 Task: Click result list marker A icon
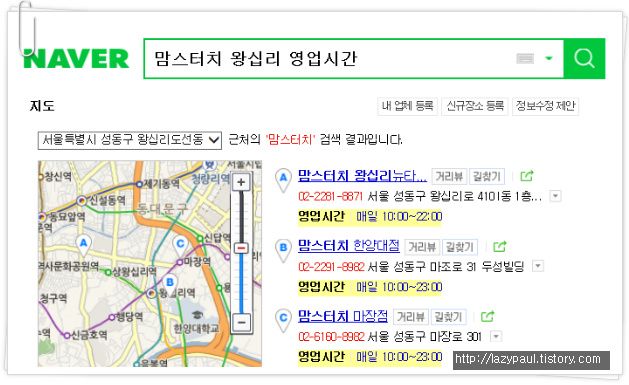click(283, 180)
